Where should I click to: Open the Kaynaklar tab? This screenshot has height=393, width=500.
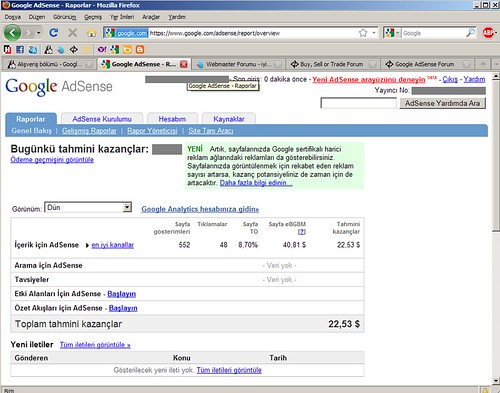[229, 119]
